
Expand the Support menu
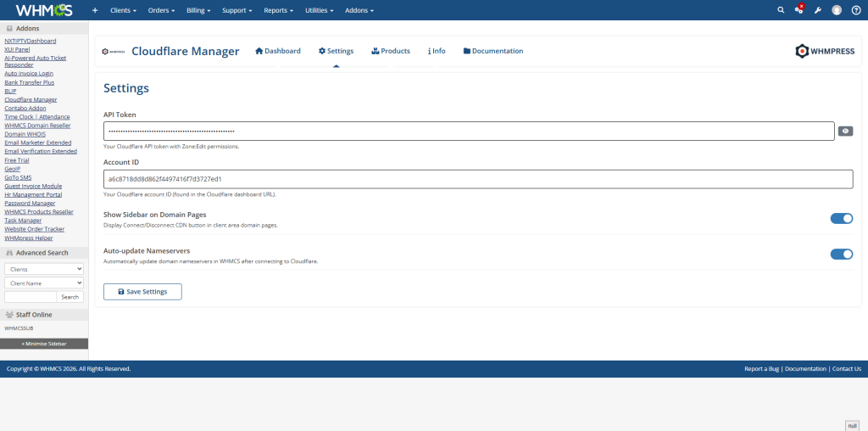[x=237, y=10]
